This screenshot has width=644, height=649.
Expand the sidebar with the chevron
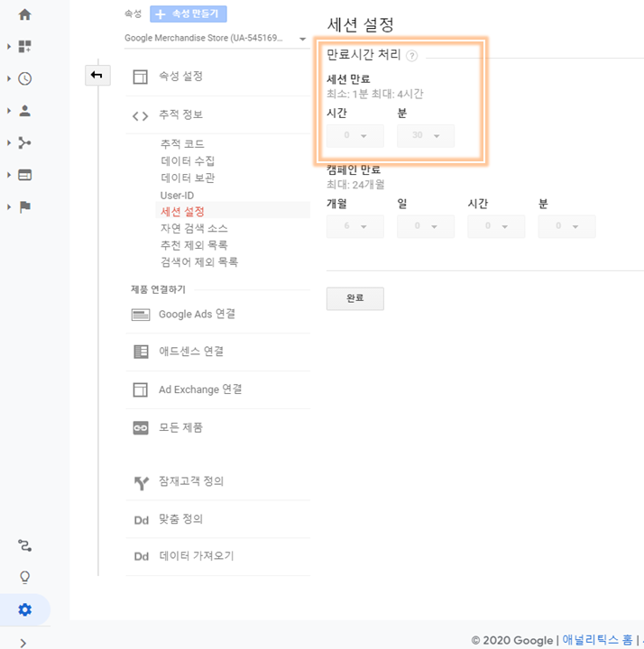[x=23, y=643]
